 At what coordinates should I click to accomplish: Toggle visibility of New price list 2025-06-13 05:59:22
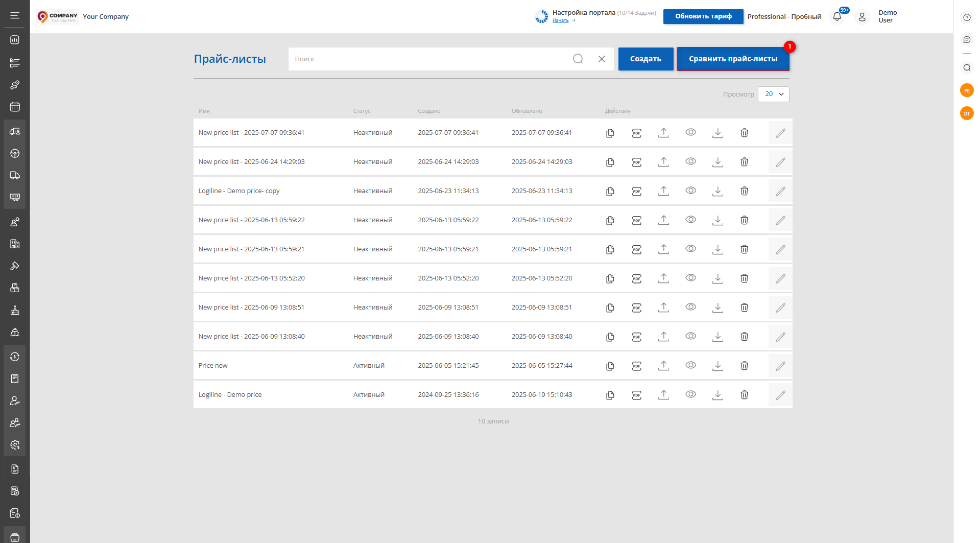(x=690, y=220)
